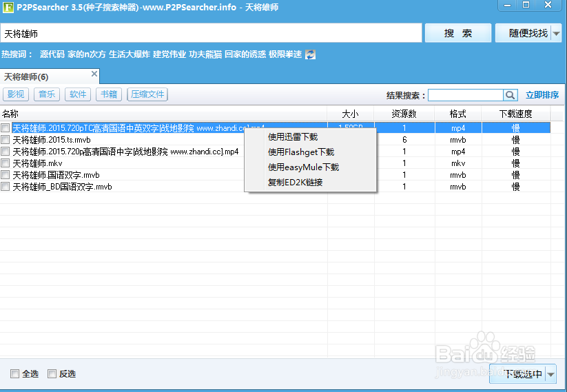Click hot word 建党伟业
567x392 pixels.
click(169, 54)
